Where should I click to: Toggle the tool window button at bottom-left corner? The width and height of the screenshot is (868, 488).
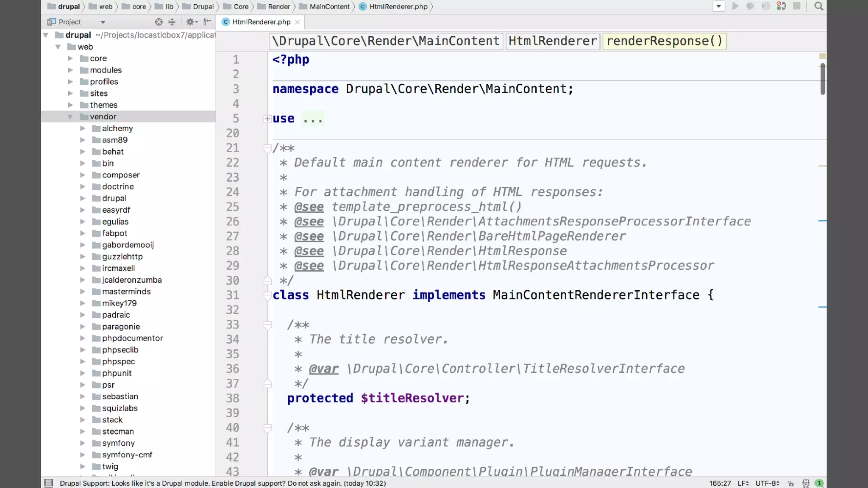[x=49, y=483]
